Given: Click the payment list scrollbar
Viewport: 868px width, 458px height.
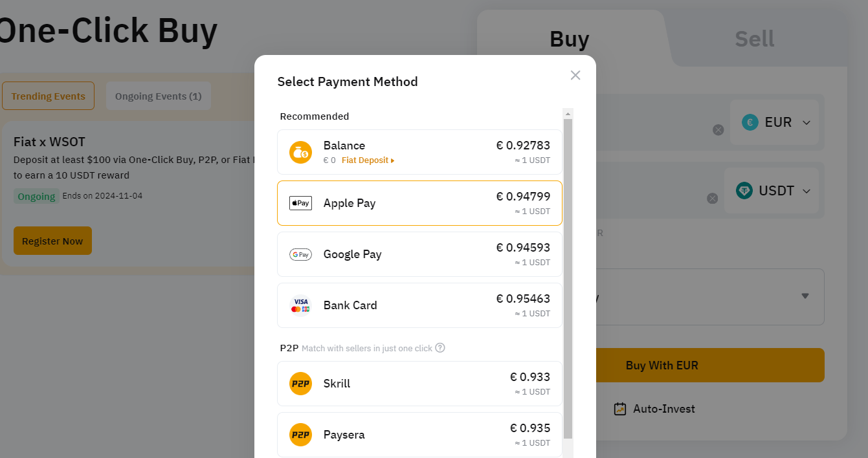Looking at the screenshot, I should (x=568, y=278).
